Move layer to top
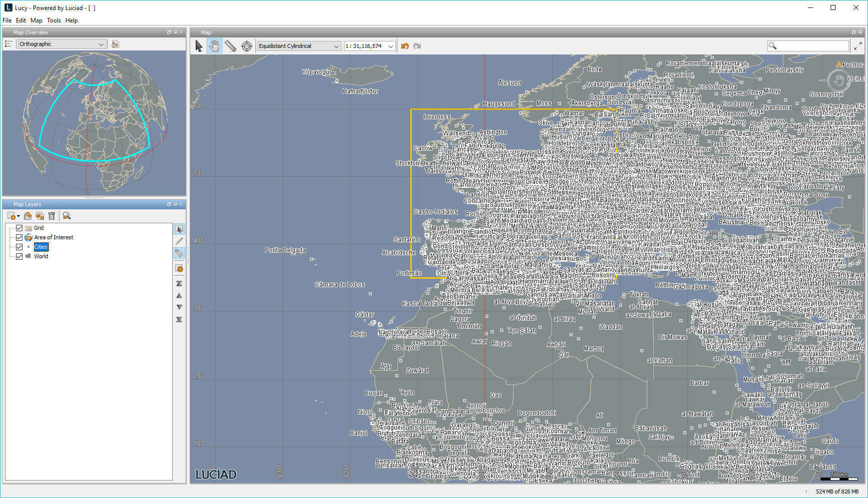The height and width of the screenshot is (498, 868). (x=179, y=283)
